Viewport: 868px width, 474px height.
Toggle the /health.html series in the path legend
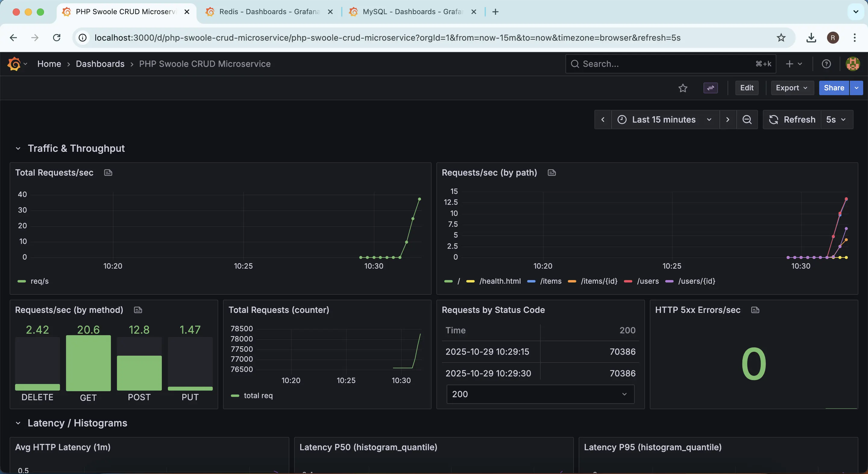(x=500, y=282)
